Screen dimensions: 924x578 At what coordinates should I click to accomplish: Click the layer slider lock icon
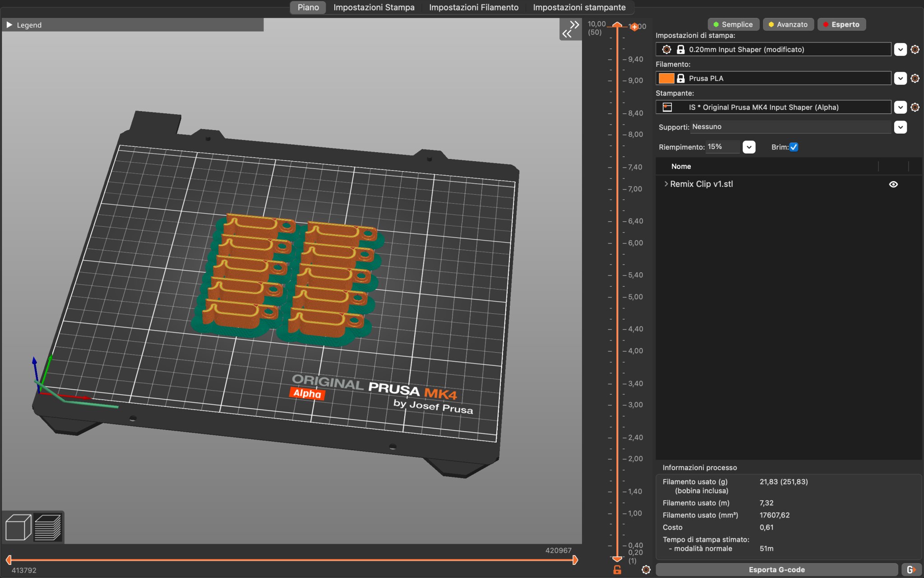point(617,570)
